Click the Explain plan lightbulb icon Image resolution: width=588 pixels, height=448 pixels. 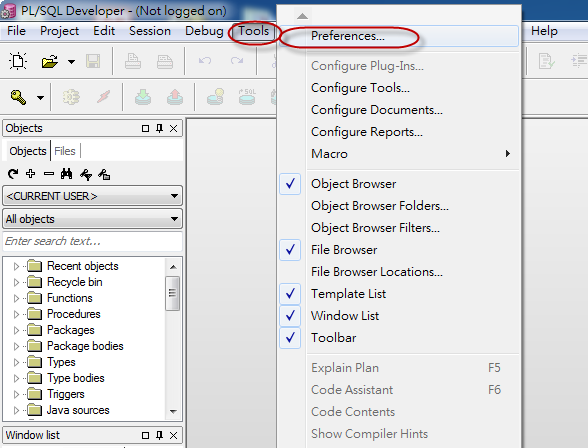215,97
